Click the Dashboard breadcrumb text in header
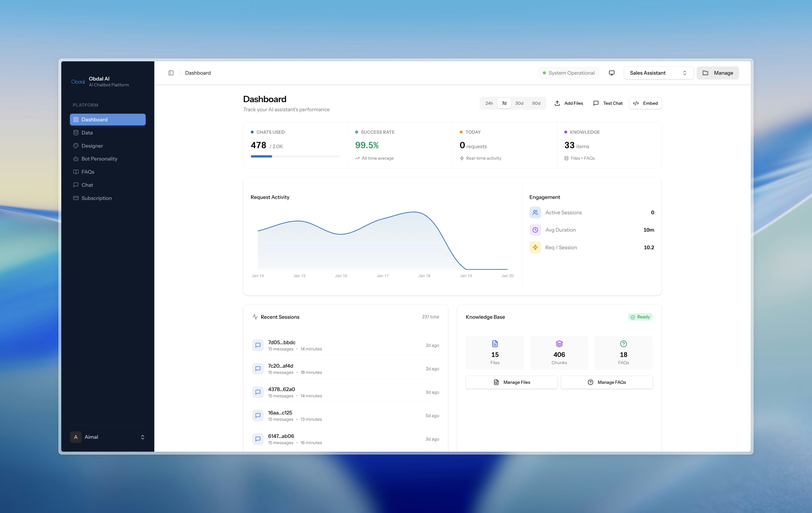 coord(198,73)
